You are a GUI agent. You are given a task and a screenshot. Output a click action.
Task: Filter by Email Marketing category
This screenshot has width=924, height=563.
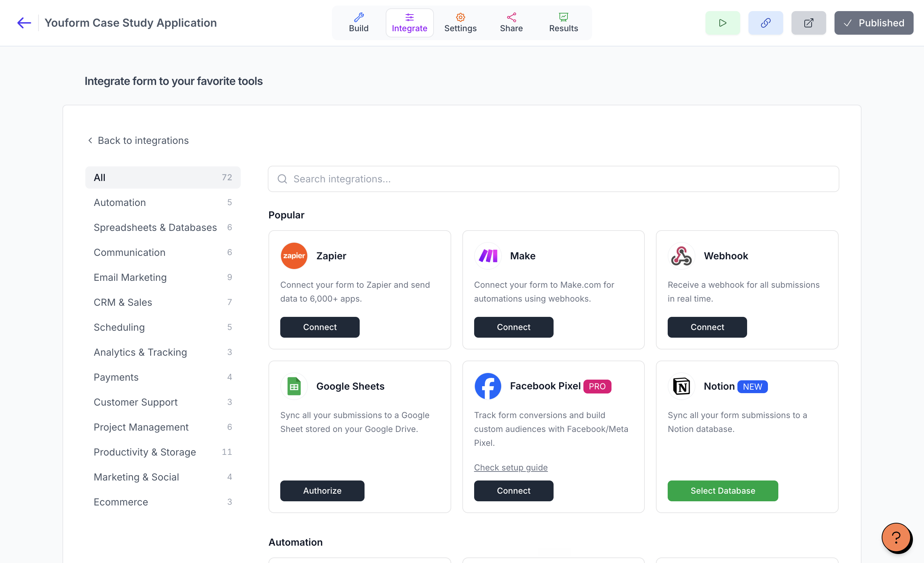point(163,277)
